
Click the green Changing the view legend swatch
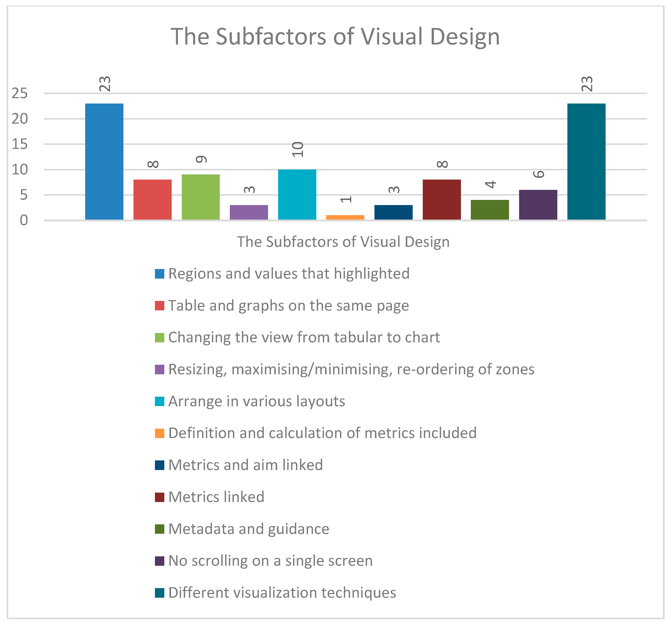(160, 337)
